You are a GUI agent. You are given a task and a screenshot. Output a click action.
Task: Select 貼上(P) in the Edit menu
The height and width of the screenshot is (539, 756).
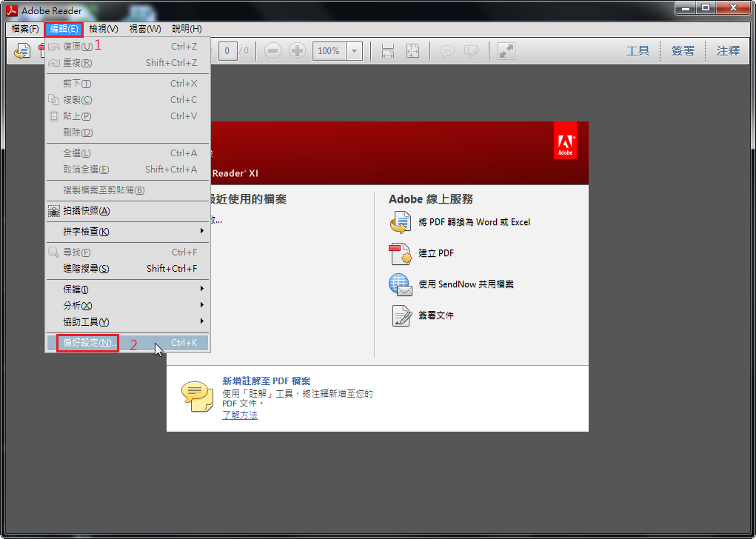pos(128,116)
